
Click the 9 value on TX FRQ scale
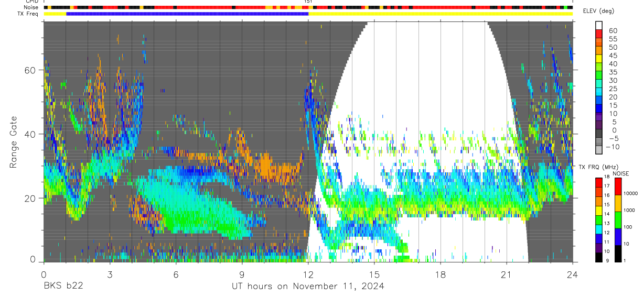tap(607, 261)
